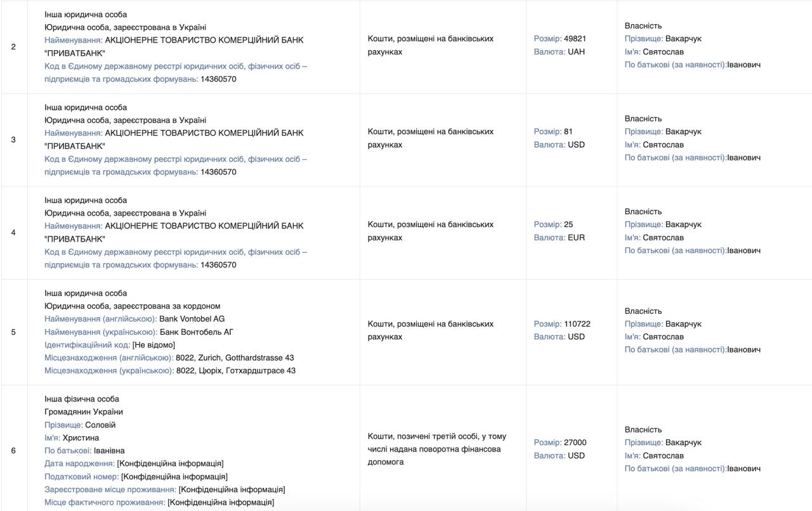Screen dimensions: 812x511
Task: Click the 'Громадянин України' label
Action: pyautogui.click(x=84, y=412)
